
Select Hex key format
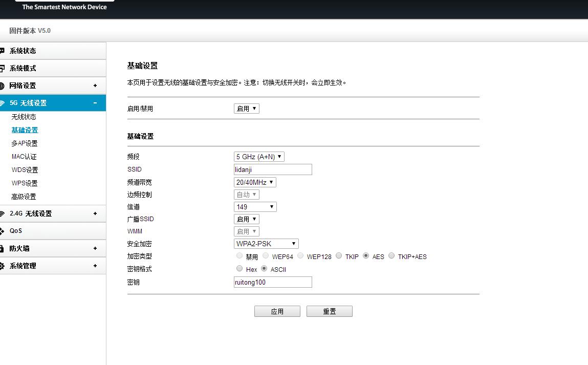[239, 268]
